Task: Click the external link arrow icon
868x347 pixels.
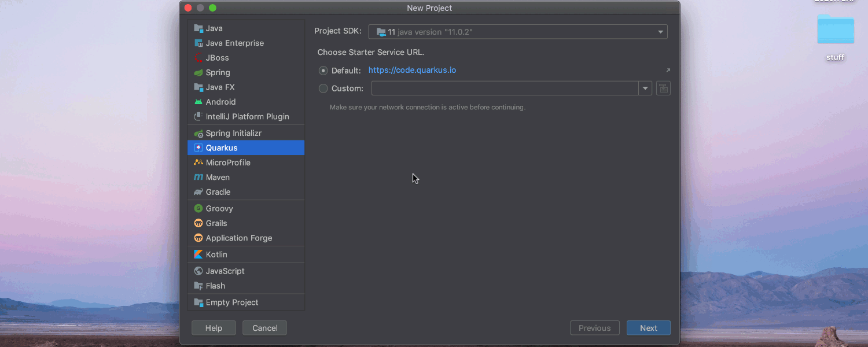Action: pos(668,71)
